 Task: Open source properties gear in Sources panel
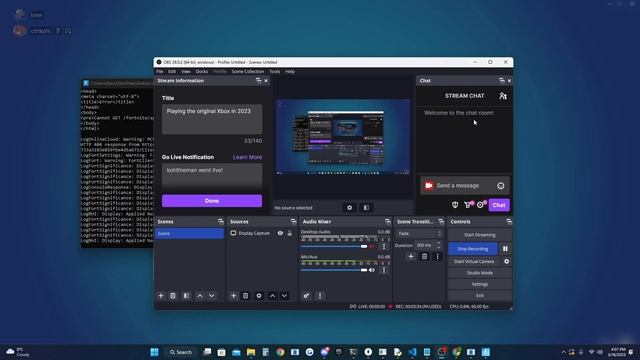point(259,296)
